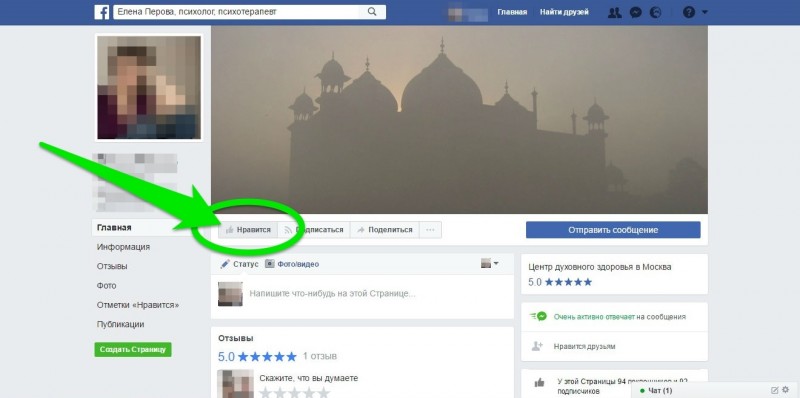Click 'Очень активно отвечает' responsiveness text
This screenshot has height=398, width=800.
594,317
